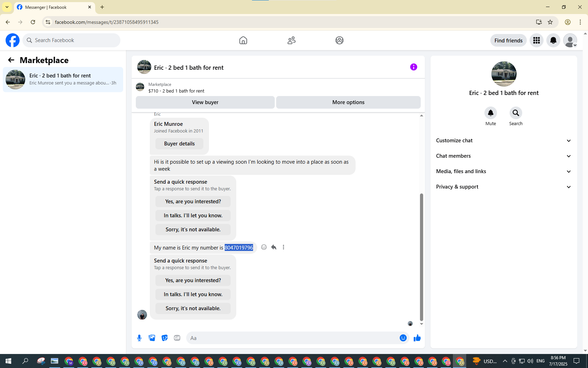Open the Windows Start menu
Image resolution: width=588 pixels, height=368 pixels.
click(8, 361)
